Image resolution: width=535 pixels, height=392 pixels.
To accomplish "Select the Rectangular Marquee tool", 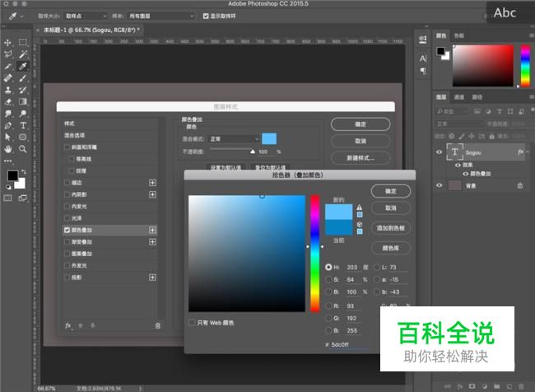I will 23,43.
